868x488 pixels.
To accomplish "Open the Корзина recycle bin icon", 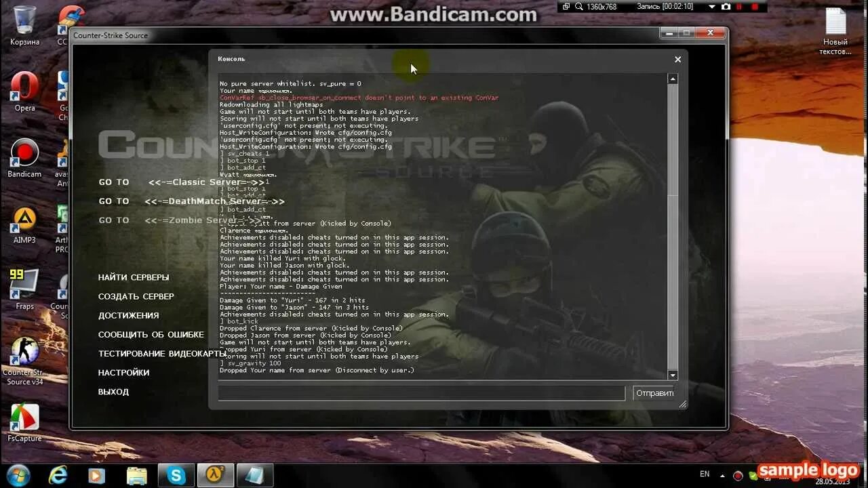I will click(24, 24).
